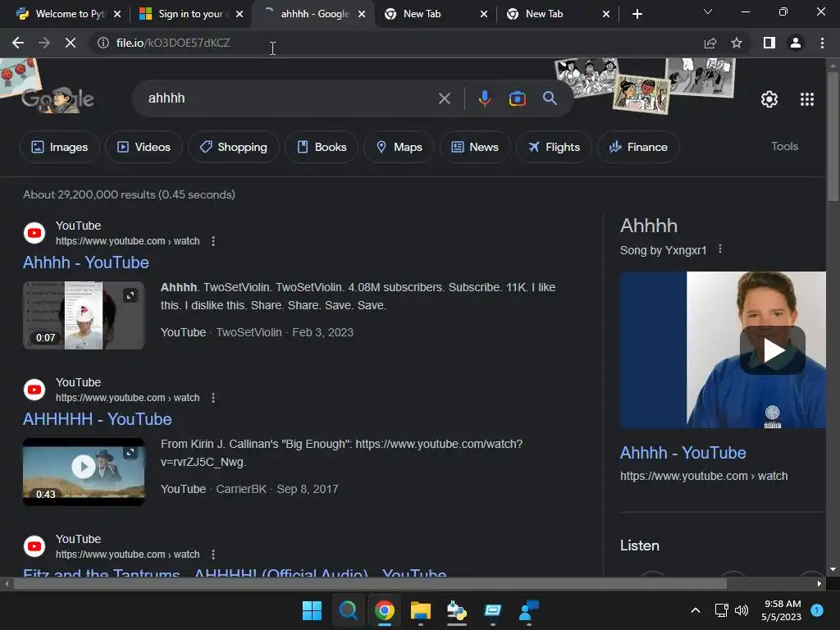
Task: View site information icon beside file.io URL
Action: tap(103, 43)
